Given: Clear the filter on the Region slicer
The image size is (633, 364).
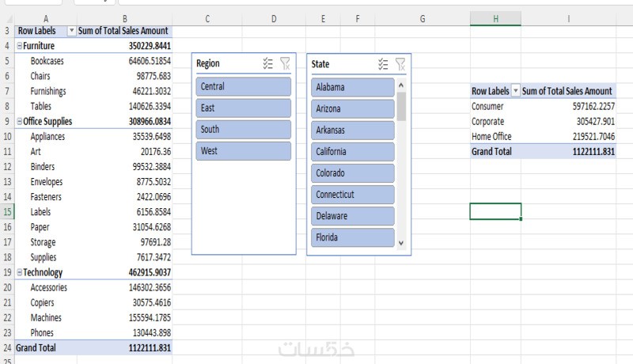Looking at the screenshot, I should [x=286, y=64].
